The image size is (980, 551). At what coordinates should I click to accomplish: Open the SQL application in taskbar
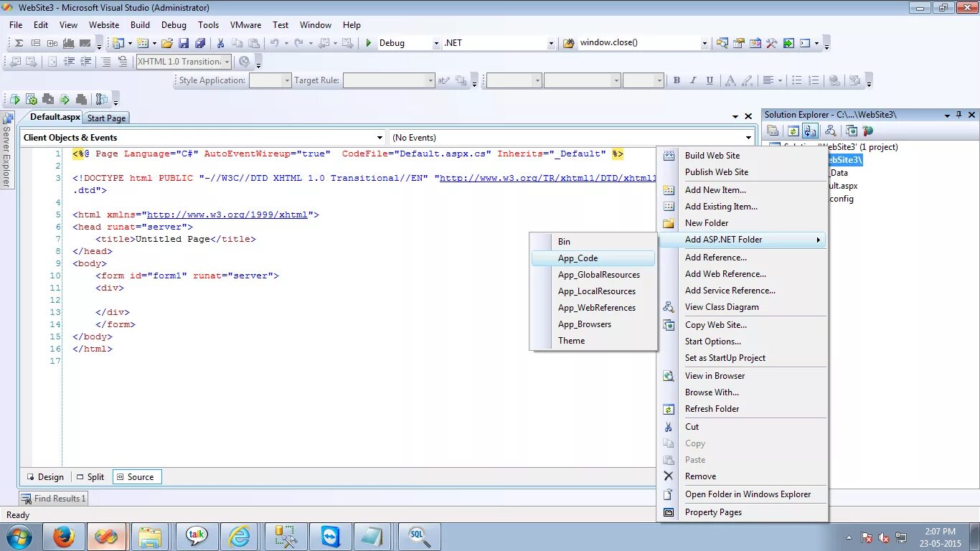pos(419,537)
